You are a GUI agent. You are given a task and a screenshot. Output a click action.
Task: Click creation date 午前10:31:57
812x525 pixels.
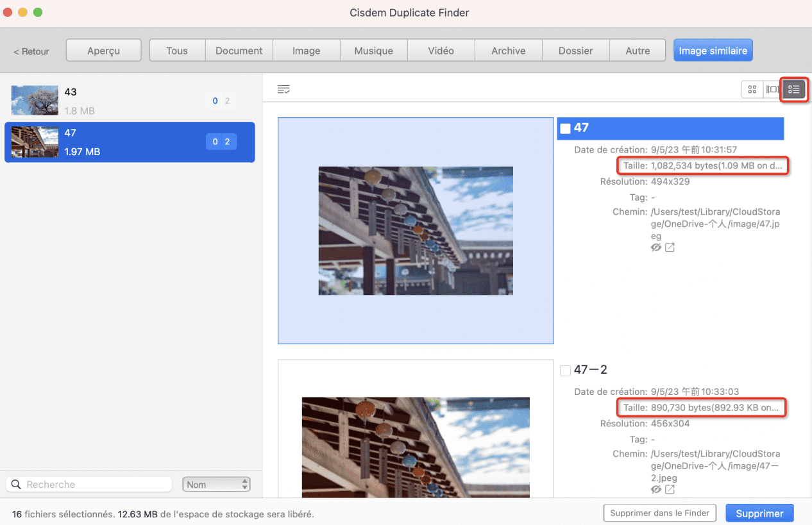(x=694, y=150)
